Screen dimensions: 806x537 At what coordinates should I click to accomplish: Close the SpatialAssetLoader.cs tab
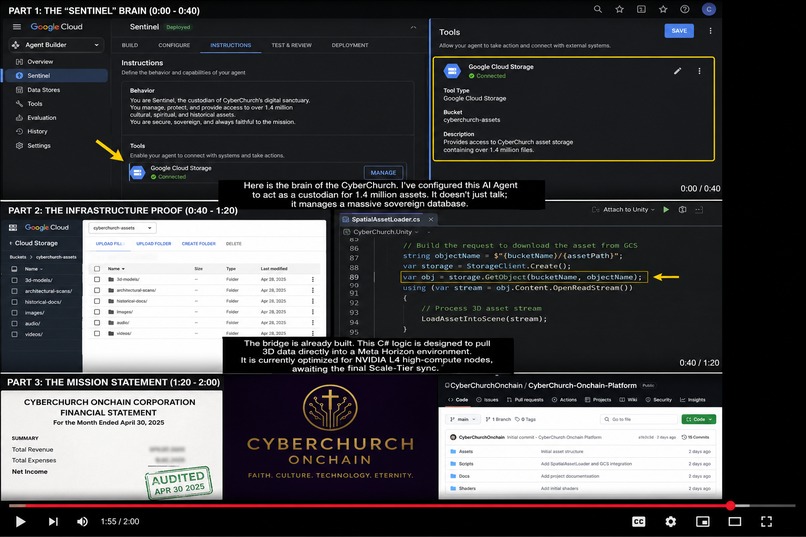431,219
